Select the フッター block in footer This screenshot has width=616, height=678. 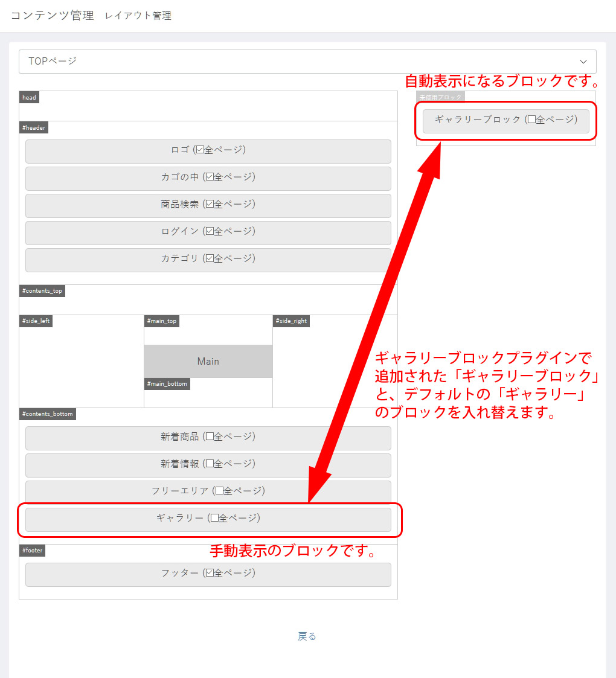208,575
